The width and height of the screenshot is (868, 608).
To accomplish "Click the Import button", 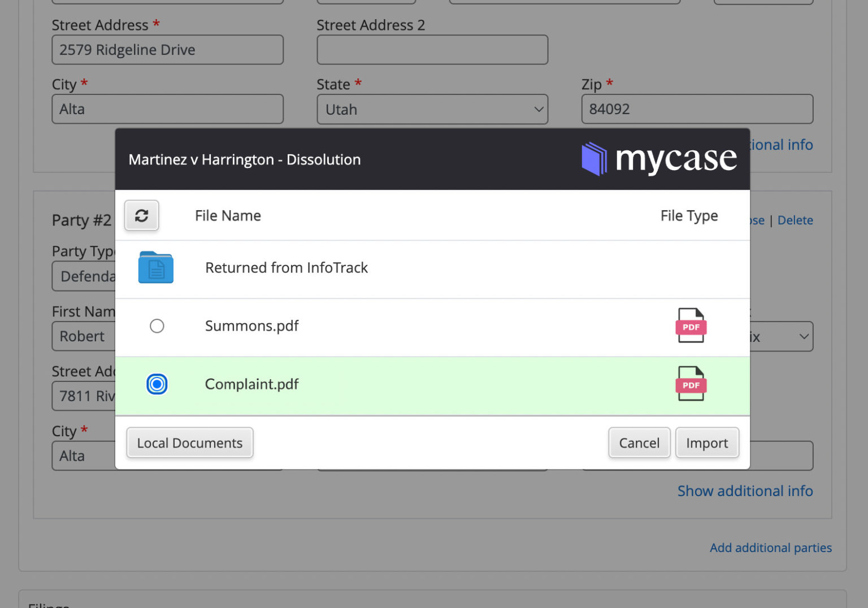I will 707,443.
